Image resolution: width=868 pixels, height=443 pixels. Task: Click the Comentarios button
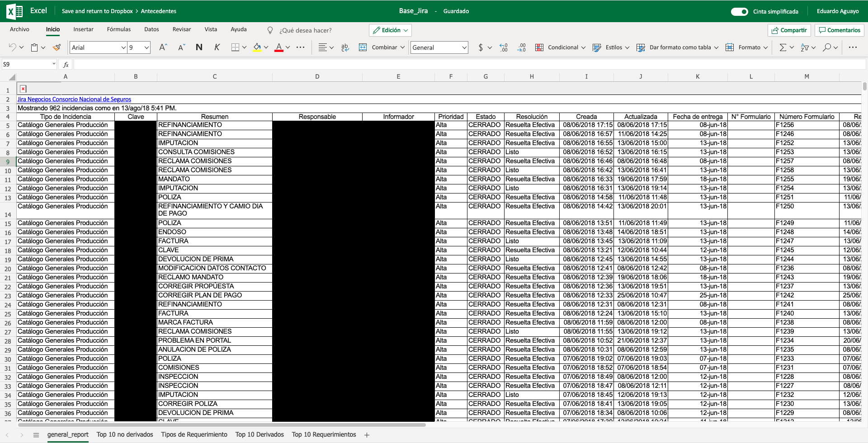[840, 30]
